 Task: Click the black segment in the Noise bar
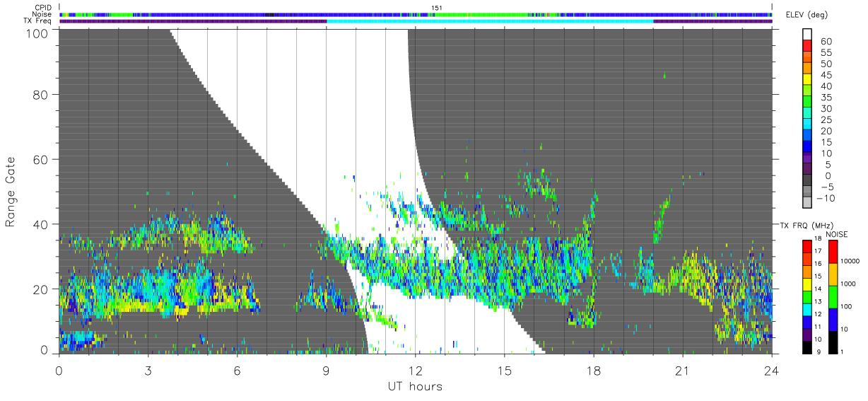click(x=269, y=14)
